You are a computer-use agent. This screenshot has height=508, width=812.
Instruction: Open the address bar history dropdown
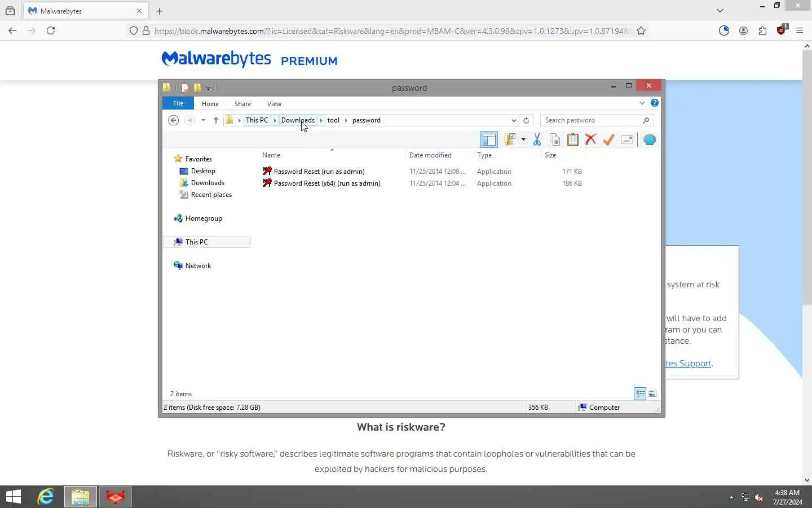pos(514,120)
